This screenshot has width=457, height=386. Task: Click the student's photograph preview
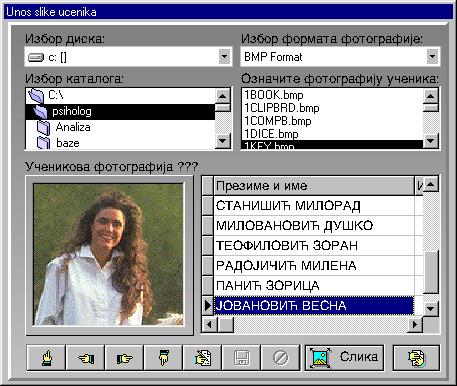[109, 255]
